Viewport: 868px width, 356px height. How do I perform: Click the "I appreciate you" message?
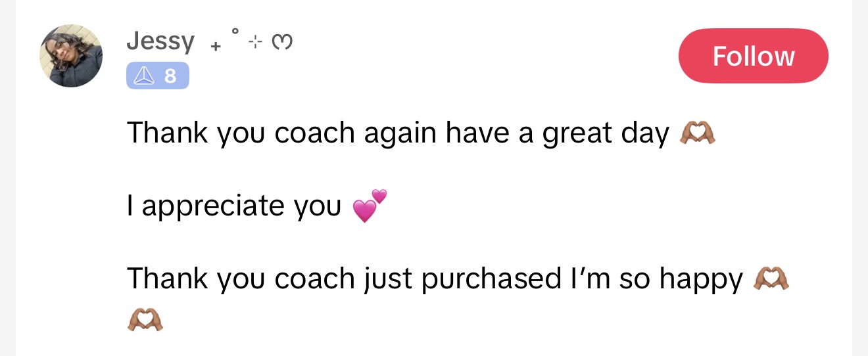[234, 206]
